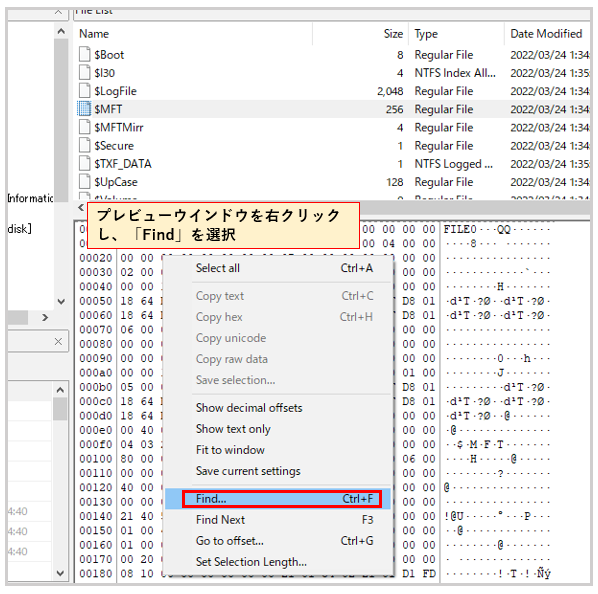Select Show text only option
This screenshot has width=598, height=594.
coord(278,429)
